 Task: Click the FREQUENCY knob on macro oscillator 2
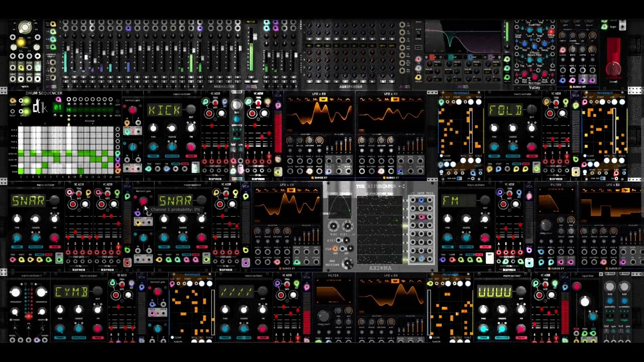pos(15,293)
